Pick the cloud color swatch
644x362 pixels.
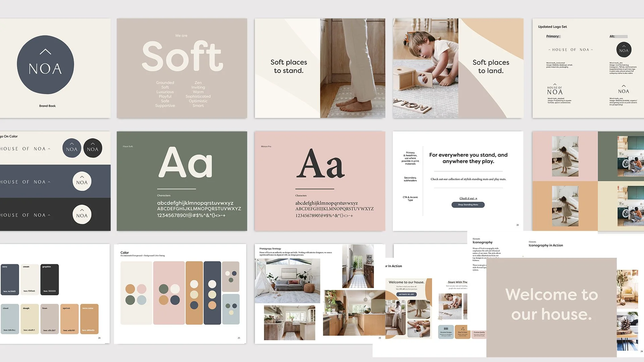(10, 319)
